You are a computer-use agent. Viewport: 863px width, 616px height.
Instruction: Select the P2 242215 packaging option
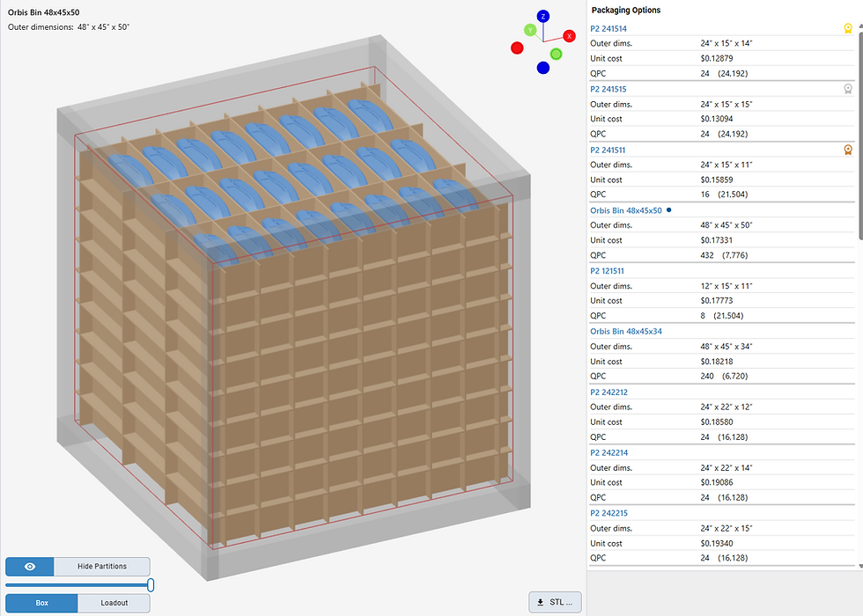tap(609, 513)
